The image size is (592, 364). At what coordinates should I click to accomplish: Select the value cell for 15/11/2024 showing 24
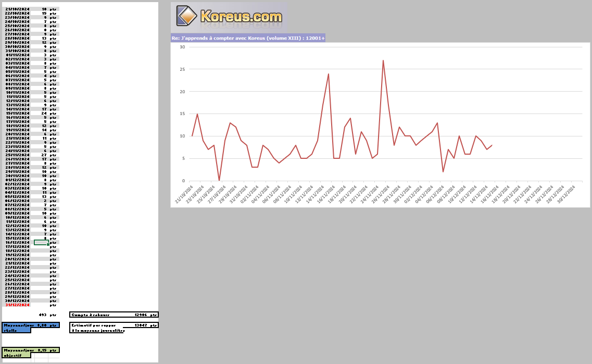click(44, 114)
